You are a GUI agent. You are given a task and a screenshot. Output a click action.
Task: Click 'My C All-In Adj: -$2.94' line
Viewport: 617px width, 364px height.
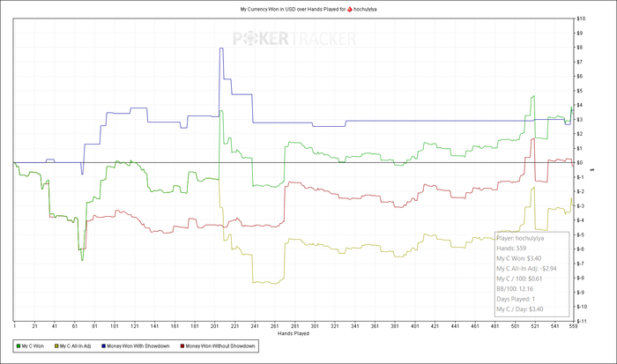coord(526,269)
